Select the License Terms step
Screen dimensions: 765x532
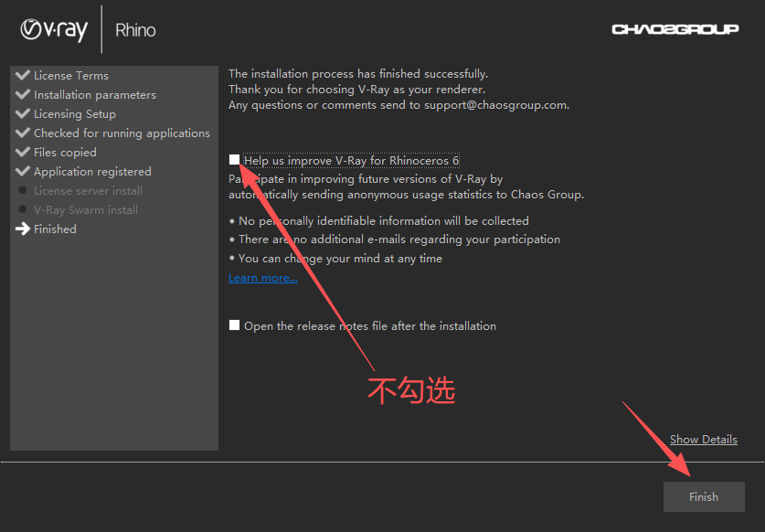pyautogui.click(x=71, y=76)
